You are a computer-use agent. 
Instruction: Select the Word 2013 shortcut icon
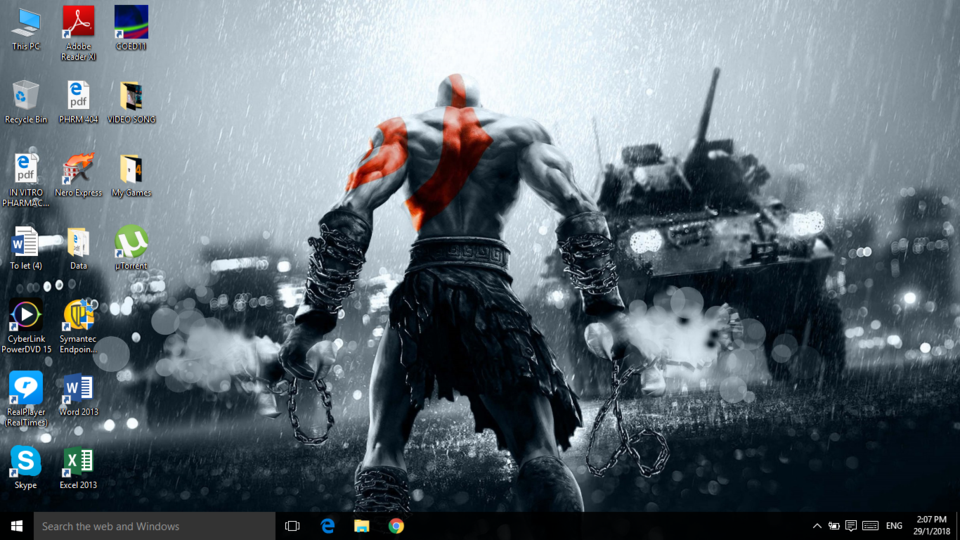pos(78,394)
